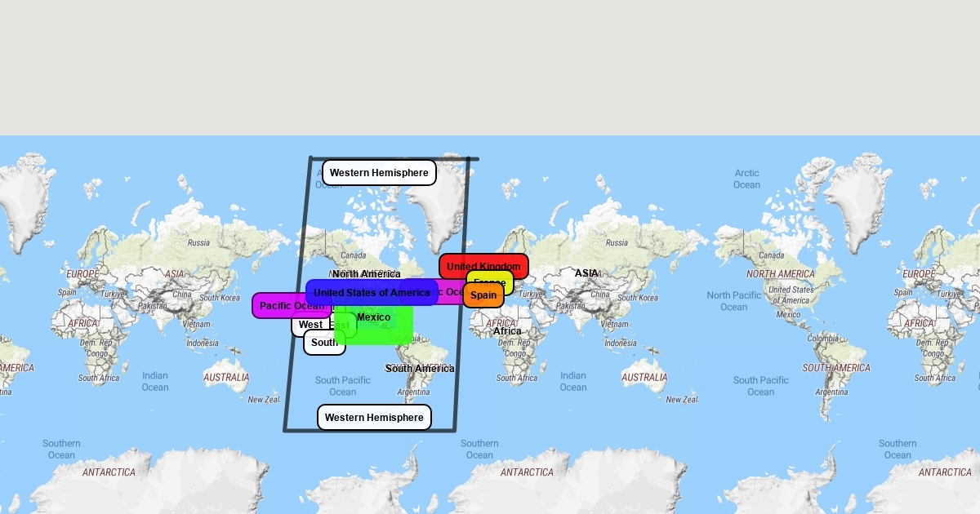Screen dimensions: 980x514
Task: Click the bold black ASIA label
Action: pyautogui.click(x=586, y=273)
